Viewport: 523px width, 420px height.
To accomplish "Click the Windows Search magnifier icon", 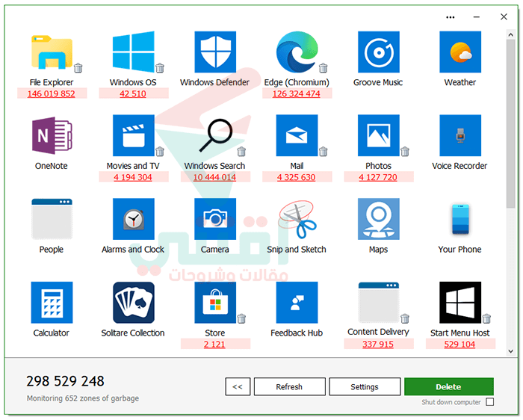I will [x=215, y=135].
